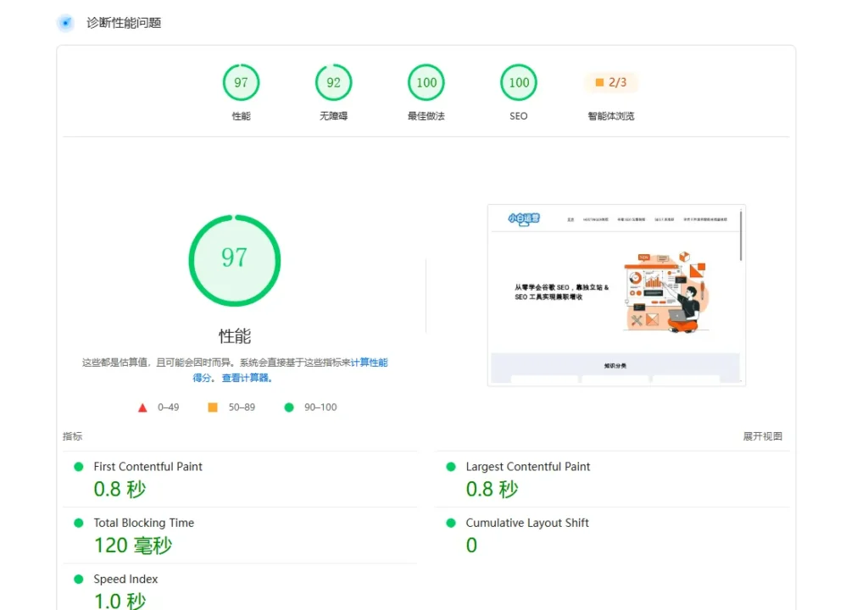Viewport: 868px width, 610px height.
Task: Open the 无障碍 score gauge showing 92
Action: pos(333,82)
